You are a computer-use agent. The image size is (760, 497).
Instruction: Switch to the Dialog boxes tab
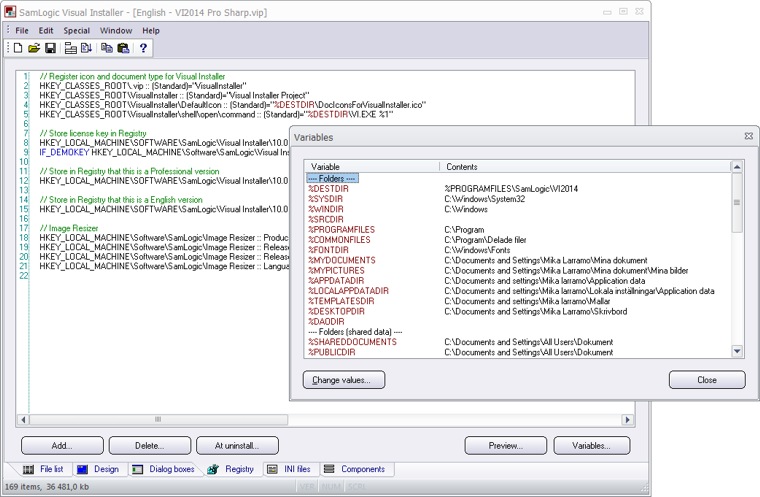[x=163, y=469]
